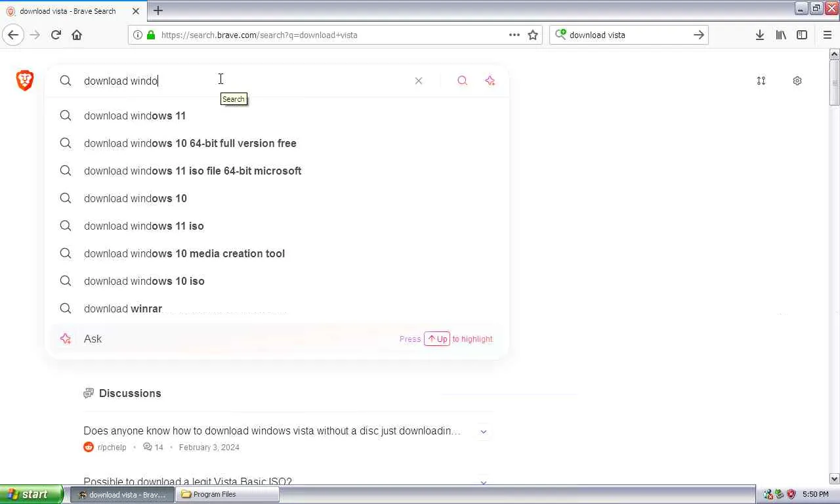This screenshot has width=840, height=504.
Task: Click the page scrollbar down arrow
Action: [x=835, y=479]
